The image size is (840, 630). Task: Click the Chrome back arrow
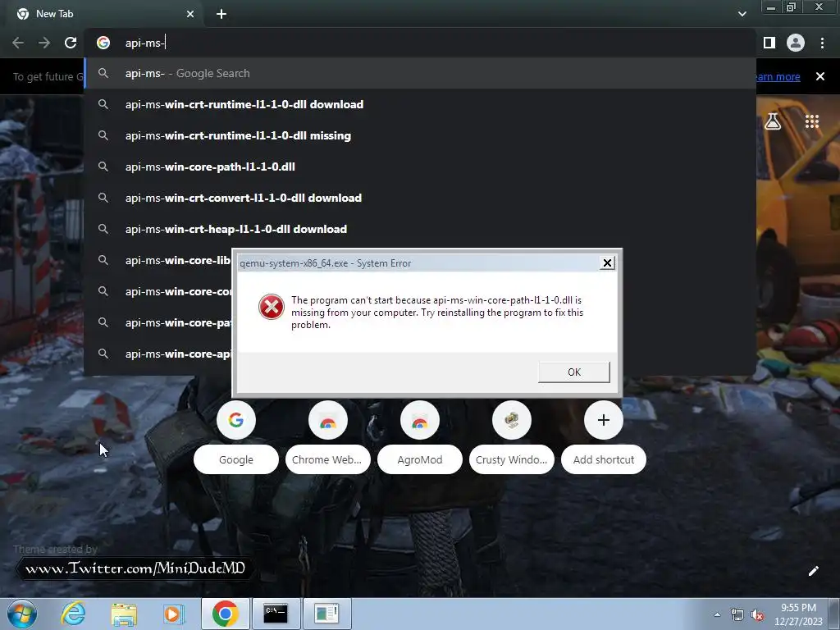coord(18,43)
